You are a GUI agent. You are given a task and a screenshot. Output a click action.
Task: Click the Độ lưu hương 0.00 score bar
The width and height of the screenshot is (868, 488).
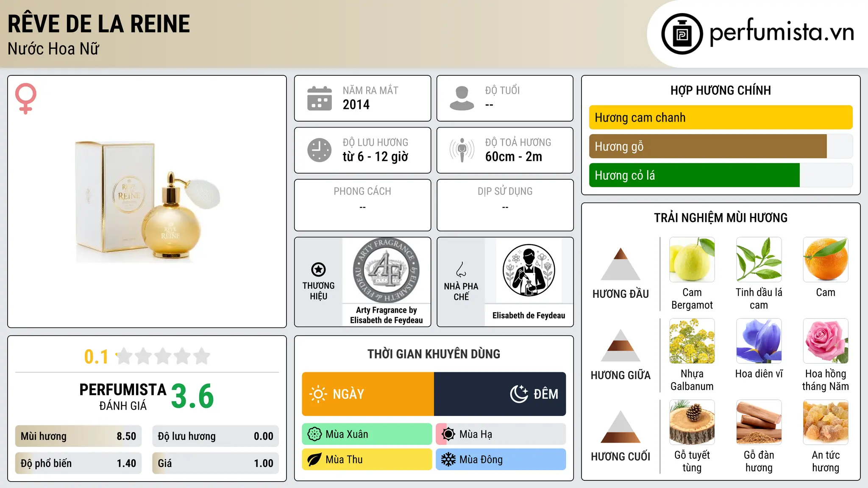click(x=216, y=436)
